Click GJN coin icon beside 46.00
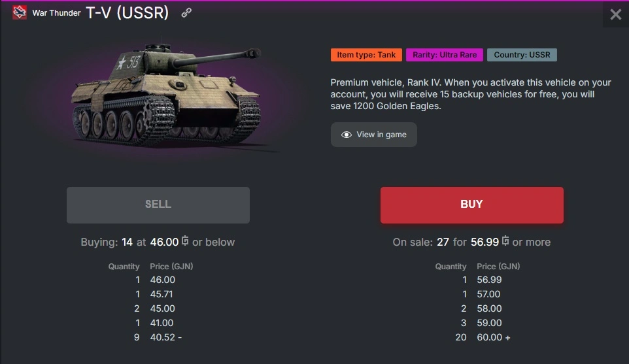The image size is (629, 364). coord(185,242)
